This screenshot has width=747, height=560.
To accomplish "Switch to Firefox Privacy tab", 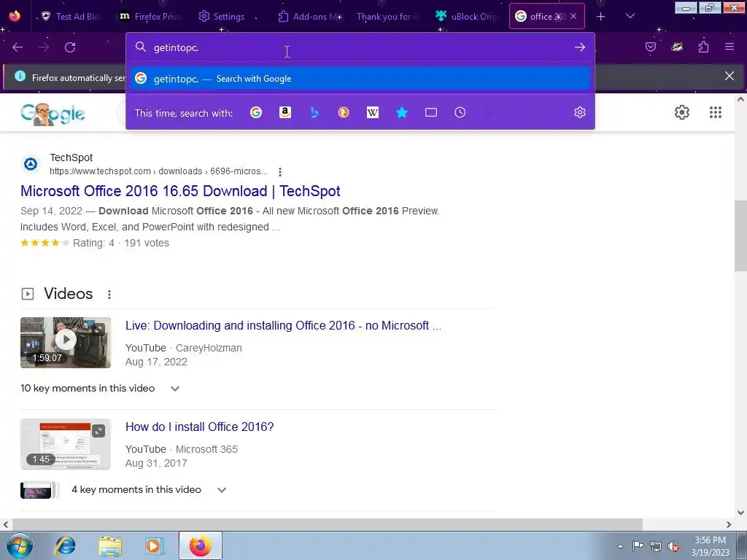I will [x=150, y=17].
